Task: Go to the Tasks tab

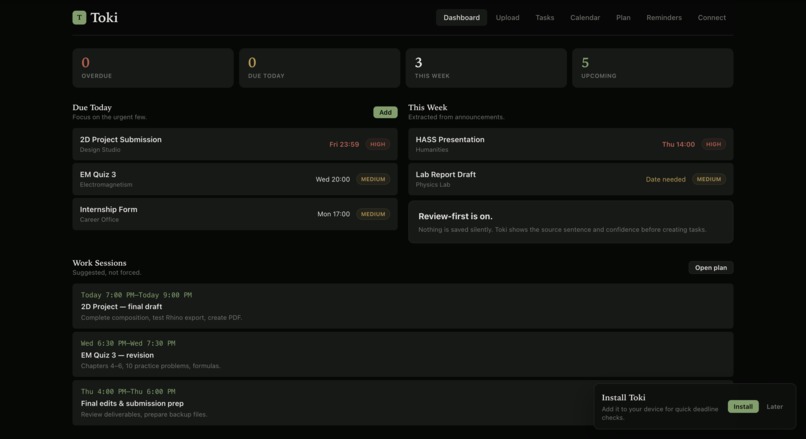Action: [x=545, y=17]
